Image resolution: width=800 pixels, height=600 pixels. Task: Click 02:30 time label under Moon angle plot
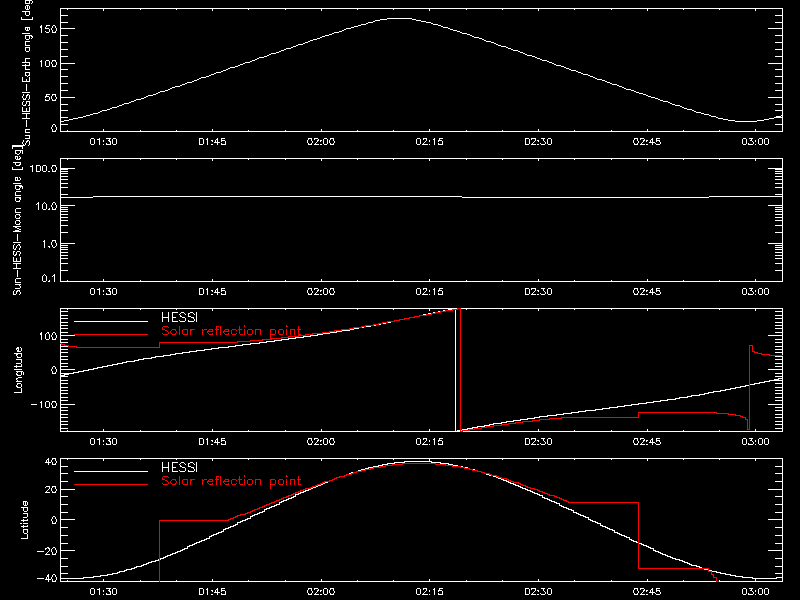pos(538,292)
